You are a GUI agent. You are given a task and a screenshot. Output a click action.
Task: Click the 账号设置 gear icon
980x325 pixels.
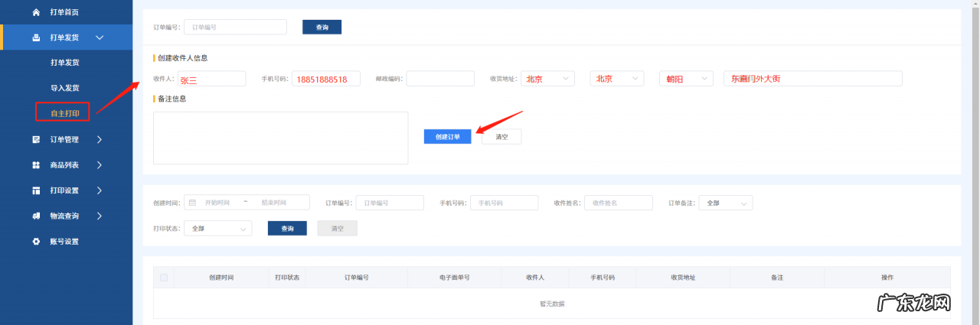(x=36, y=242)
